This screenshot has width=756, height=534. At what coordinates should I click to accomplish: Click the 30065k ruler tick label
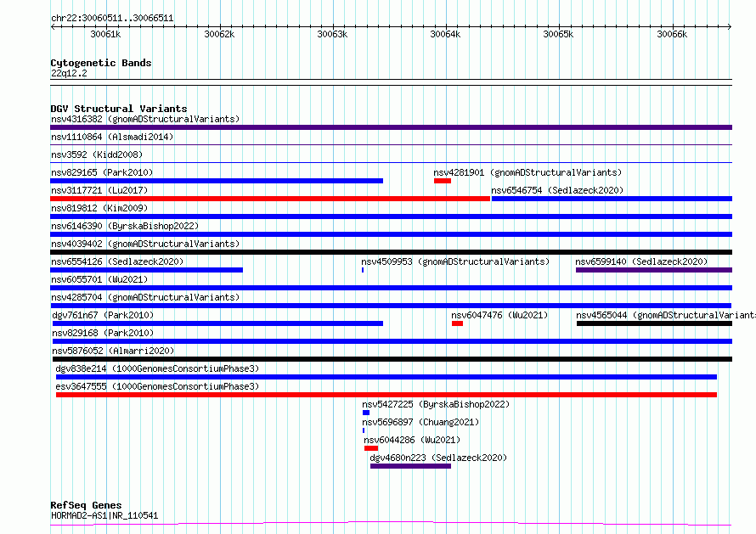[x=558, y=34]
